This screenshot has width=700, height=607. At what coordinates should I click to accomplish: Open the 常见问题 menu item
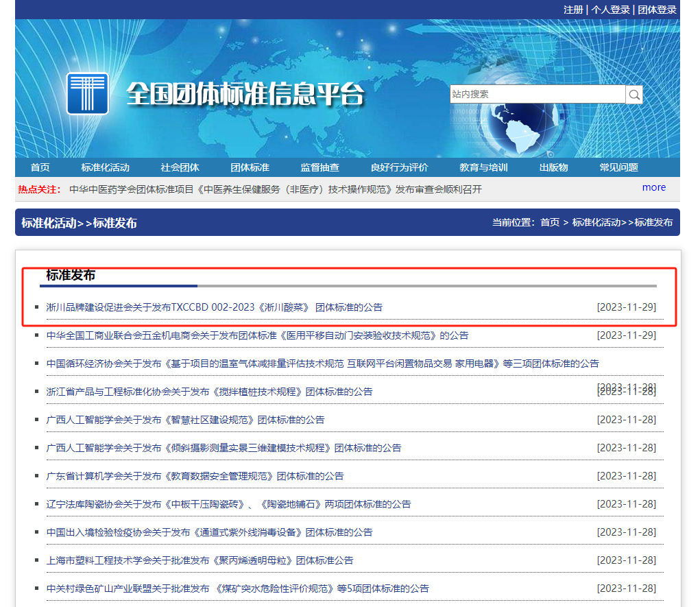(x=618, y=167)
